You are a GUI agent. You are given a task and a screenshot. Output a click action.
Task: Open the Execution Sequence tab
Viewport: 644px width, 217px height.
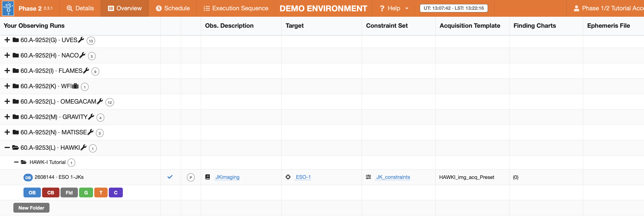[236, 8]
